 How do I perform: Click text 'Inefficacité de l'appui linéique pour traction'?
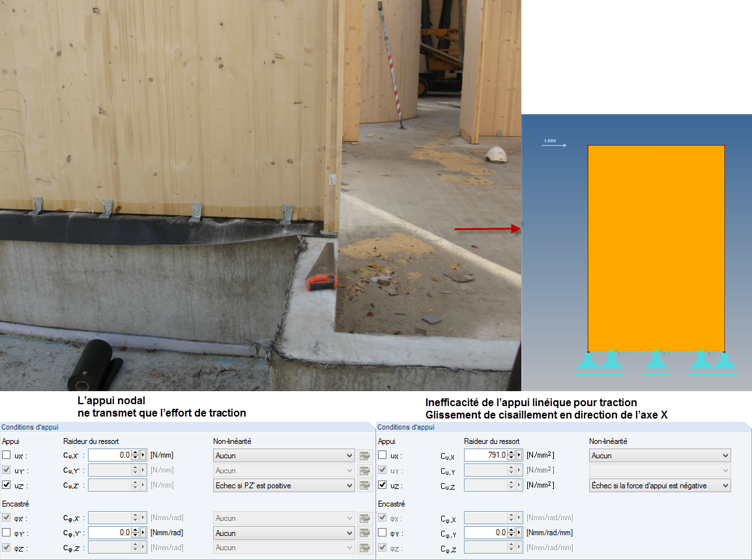[531, 402]
